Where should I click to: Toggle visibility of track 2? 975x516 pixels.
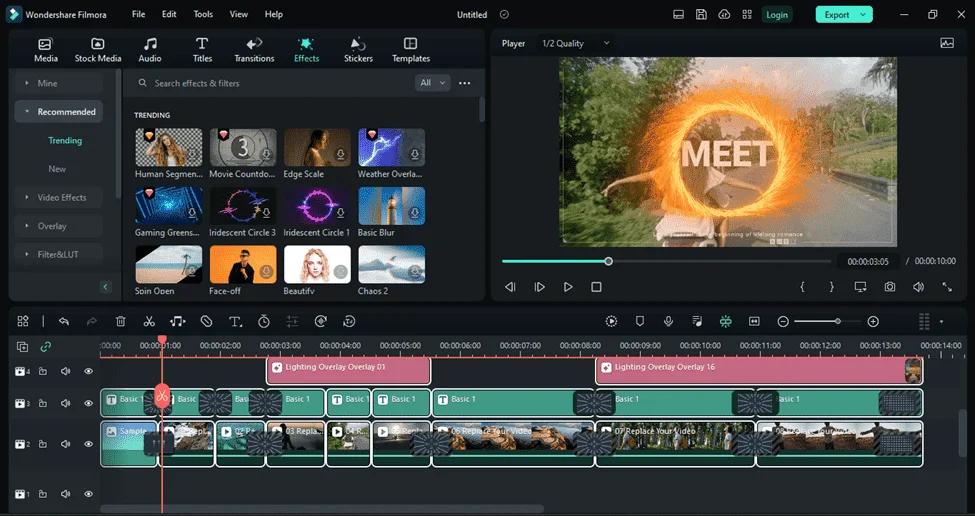coord(88,444)
